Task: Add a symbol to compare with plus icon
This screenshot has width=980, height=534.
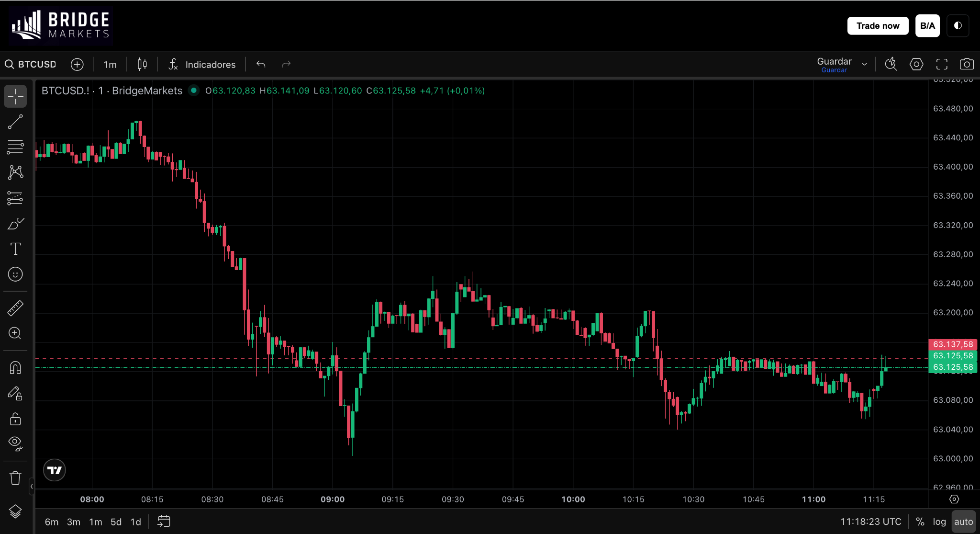Action: (77, 64)
